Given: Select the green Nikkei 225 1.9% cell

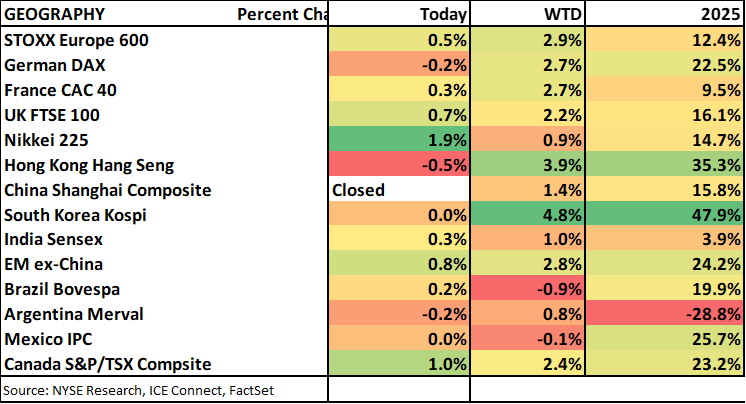Looking at the screenshot, I should (x=399, y=140).
